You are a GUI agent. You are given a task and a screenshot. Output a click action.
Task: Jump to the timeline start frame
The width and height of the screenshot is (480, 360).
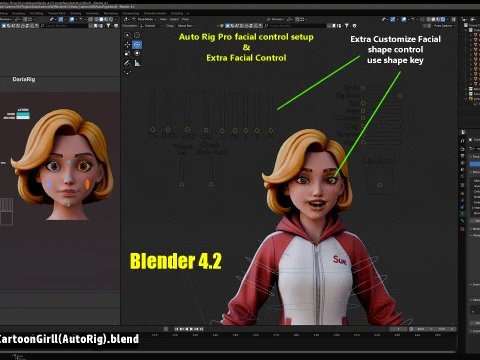(x=177, y=329)
